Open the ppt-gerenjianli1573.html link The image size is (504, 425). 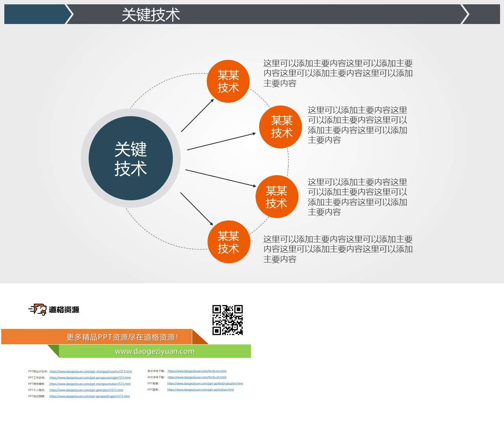[x=86, y=390]
